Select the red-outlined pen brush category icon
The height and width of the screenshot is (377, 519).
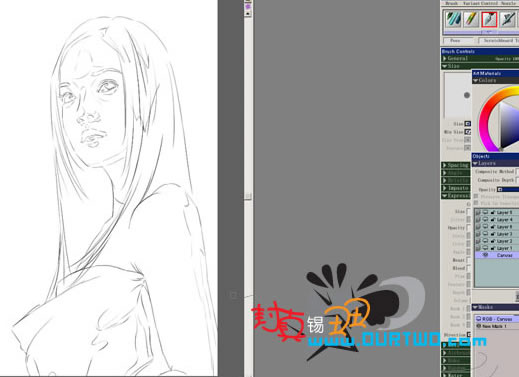pyautogui.click(x=489, y=19)
